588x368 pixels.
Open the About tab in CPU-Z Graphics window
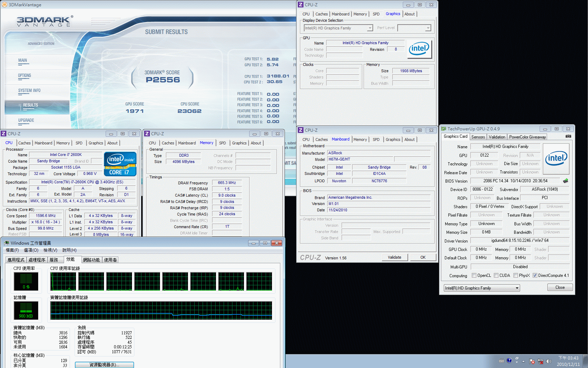(409, 14)
